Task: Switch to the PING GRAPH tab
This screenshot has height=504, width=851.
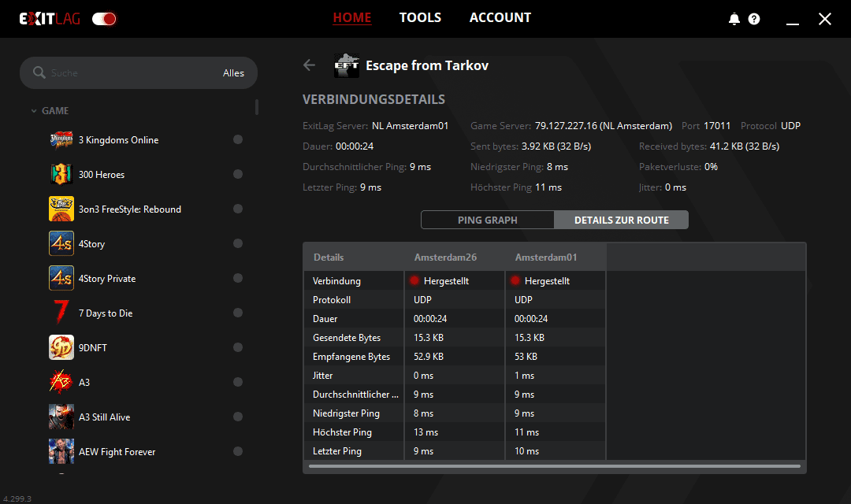Action: click(x=488, y=220)
